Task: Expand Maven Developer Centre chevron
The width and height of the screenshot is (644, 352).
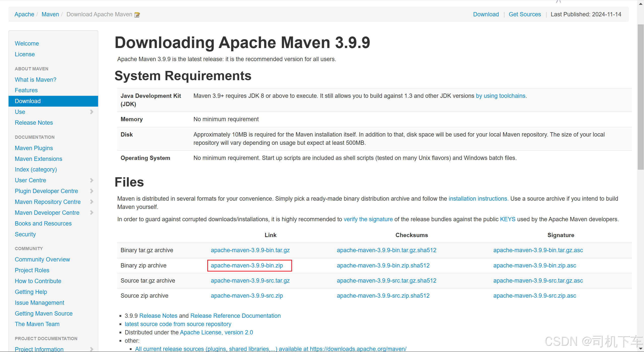Action: pyautogui.click(x=92, y=213)
